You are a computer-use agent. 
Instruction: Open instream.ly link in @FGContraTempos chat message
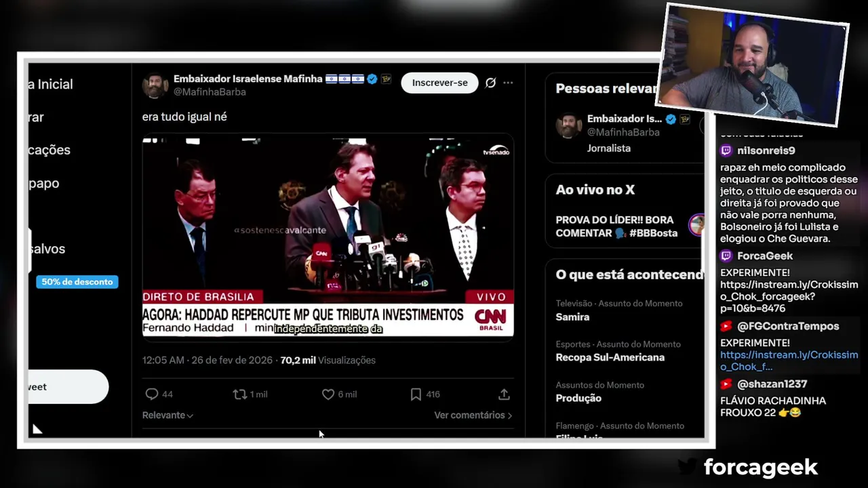point(789,361)
